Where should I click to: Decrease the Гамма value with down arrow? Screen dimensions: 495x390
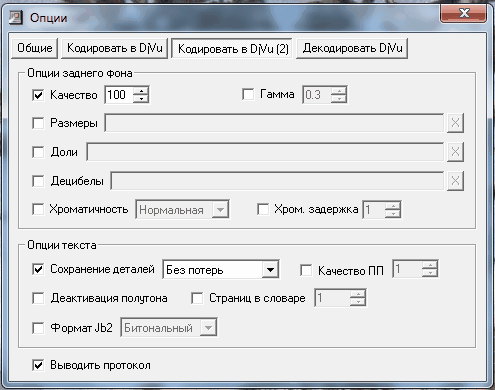tap(339, 99)
